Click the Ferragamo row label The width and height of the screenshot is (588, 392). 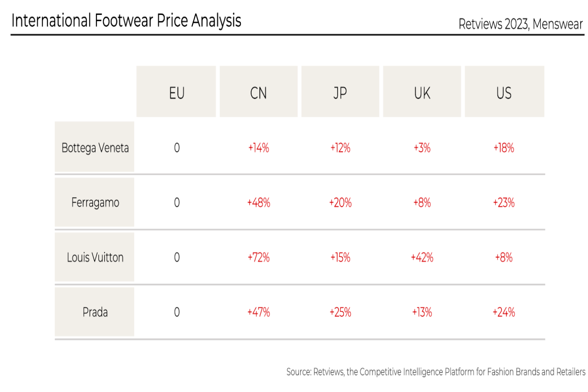click(x=95, y=202)
